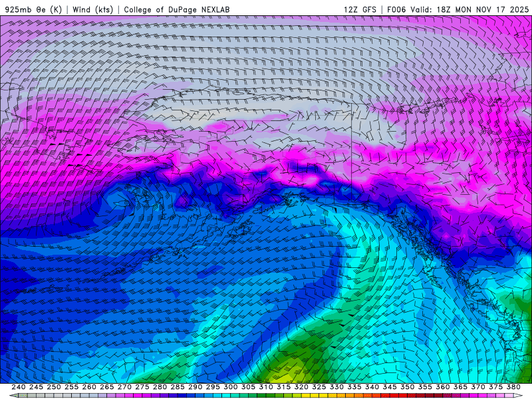532x399 pixels.
Task: Click the 255 color scale label
Action: tap(71, 387)
